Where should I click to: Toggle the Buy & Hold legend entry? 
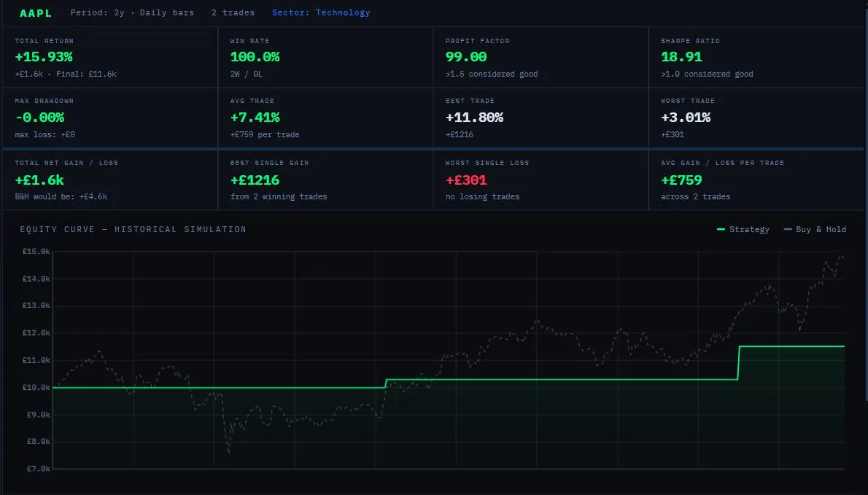coord(815,229)
